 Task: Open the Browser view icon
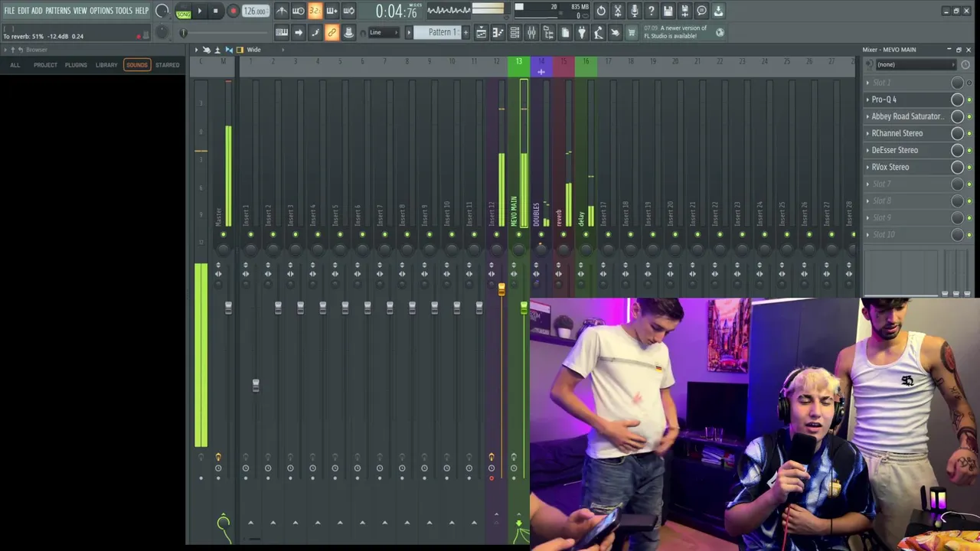click(x=548, y=32)
